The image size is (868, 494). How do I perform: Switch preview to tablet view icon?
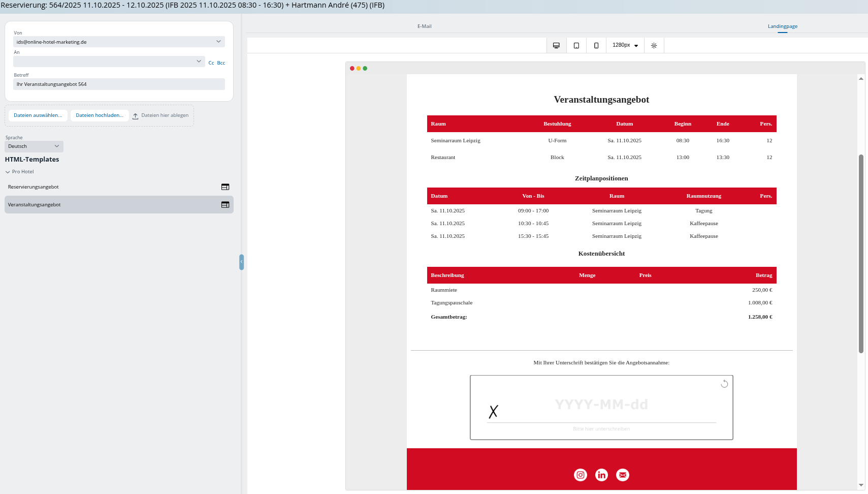point(576,45)
